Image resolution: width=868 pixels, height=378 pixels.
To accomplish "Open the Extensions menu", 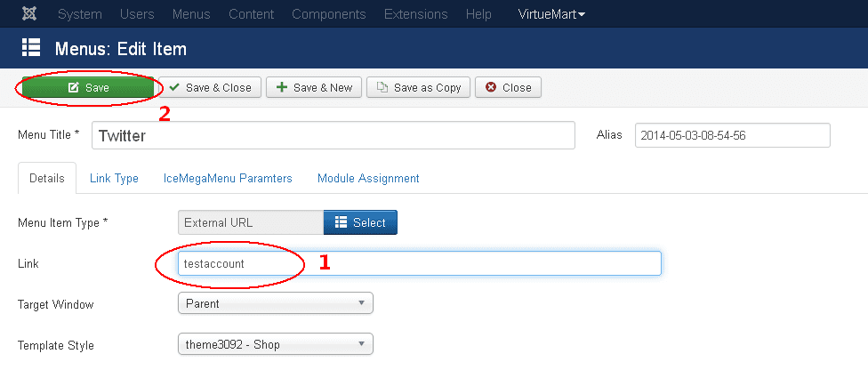I will pyautogui.click(x=415, y=14).
